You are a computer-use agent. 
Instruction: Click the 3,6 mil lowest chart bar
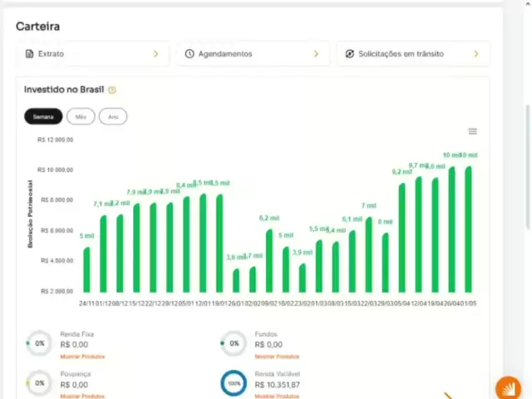(x=236, y=280)
